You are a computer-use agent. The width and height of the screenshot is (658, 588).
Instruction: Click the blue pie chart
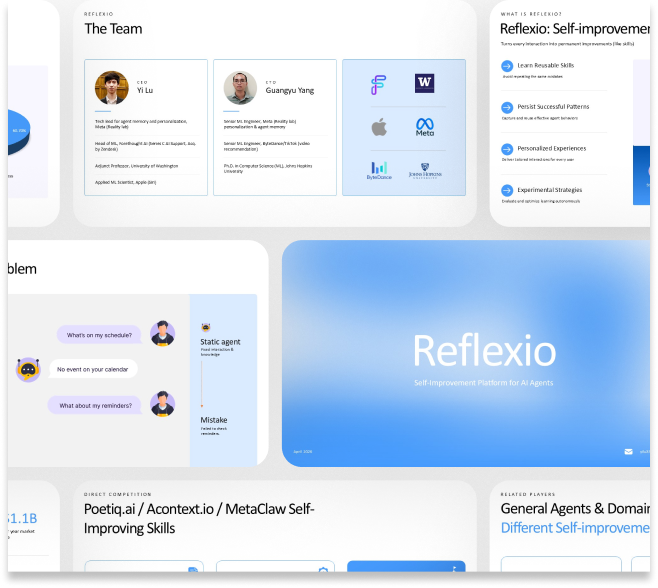click(x=18, y=132)
